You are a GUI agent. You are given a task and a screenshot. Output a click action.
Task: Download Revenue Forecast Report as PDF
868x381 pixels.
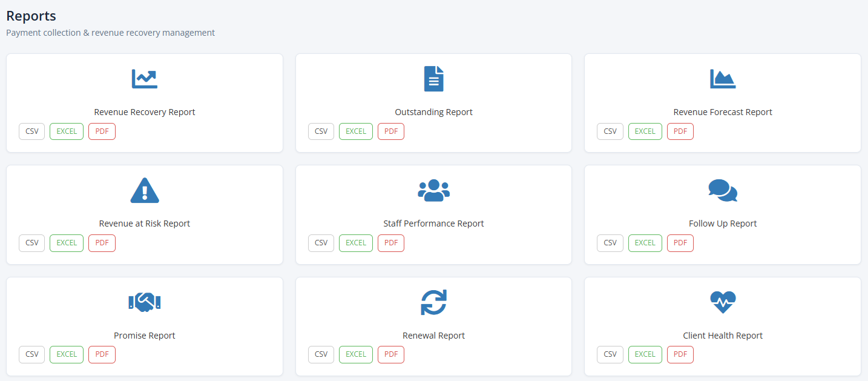click(680, 131)
